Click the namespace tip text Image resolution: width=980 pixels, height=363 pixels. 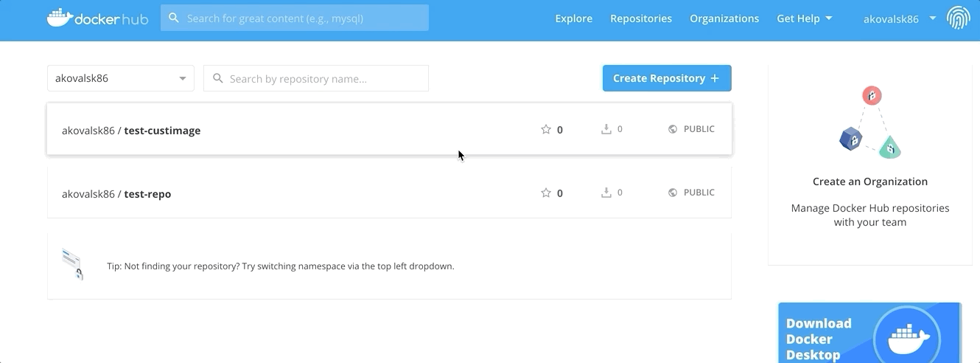tap(281, 266)
